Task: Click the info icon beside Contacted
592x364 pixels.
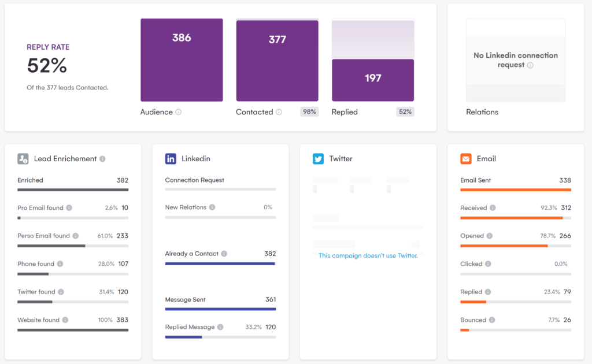Action: (x=279, y=112)
